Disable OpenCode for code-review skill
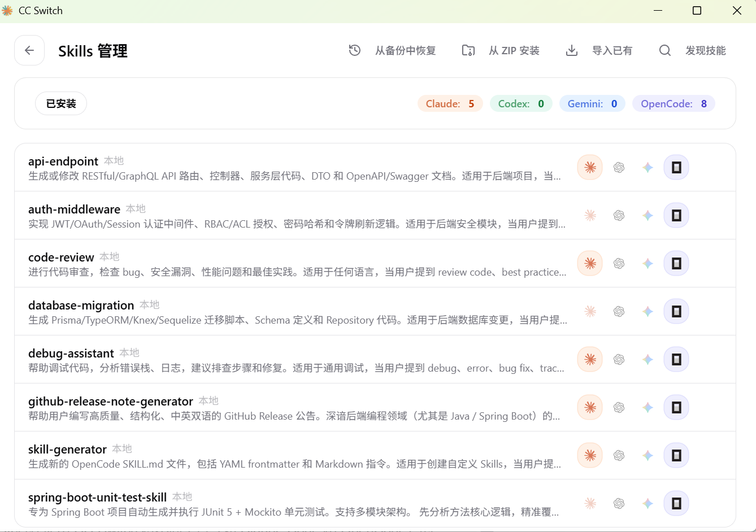The width and height of the screenshot is (756, 532). click(676, 263)
